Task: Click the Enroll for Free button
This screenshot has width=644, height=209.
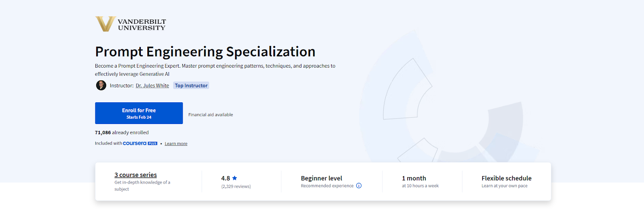Action: tap(139, 113)
